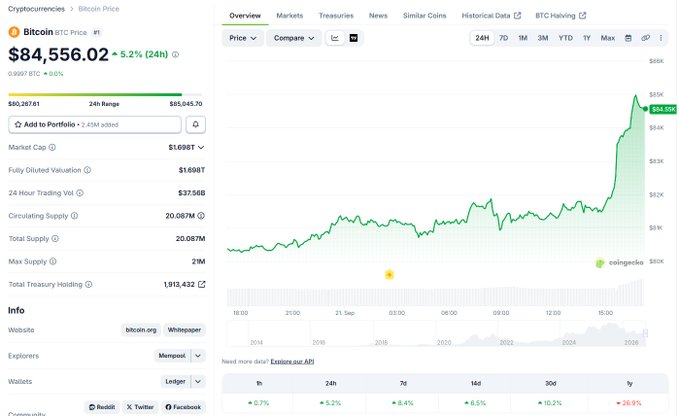Click the $84,556.02 price text

(58, 55)
